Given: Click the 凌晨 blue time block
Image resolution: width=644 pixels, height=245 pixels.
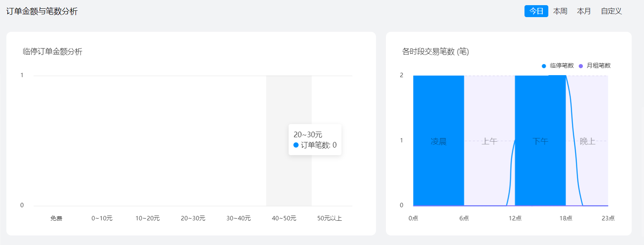Looking at the screenshot, I should point(438,141).
